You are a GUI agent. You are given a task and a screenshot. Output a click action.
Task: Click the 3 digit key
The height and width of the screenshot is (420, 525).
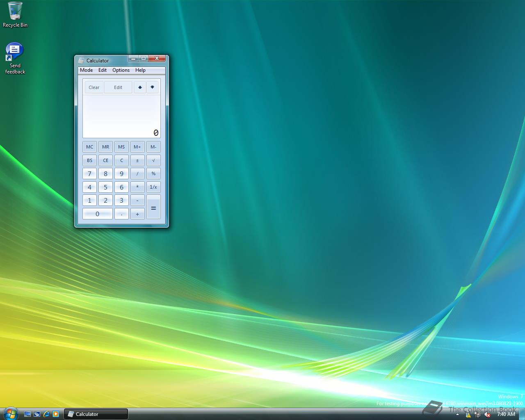pos(121,201)
